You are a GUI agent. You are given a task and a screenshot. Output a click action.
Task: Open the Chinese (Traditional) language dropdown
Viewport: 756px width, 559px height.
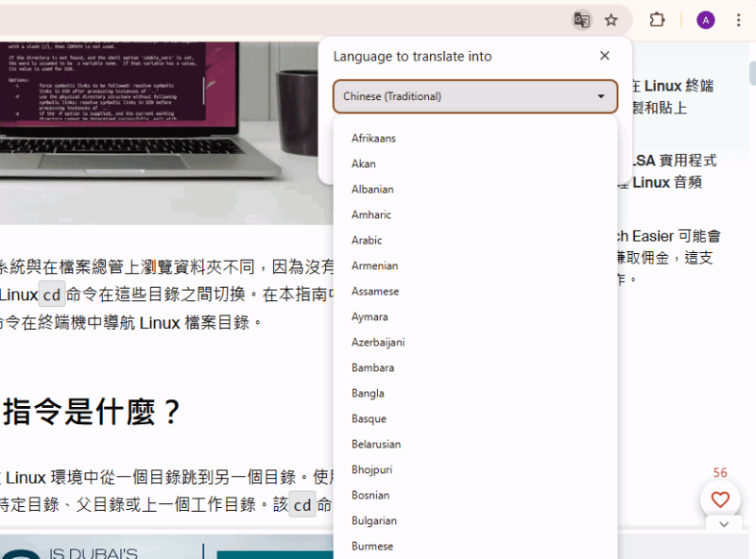474,96
